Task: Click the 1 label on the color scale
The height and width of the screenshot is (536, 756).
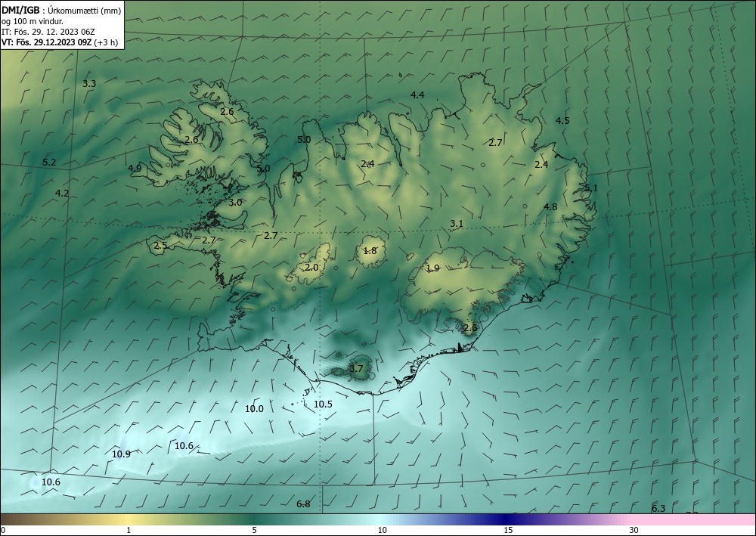Action: point(129,530)
